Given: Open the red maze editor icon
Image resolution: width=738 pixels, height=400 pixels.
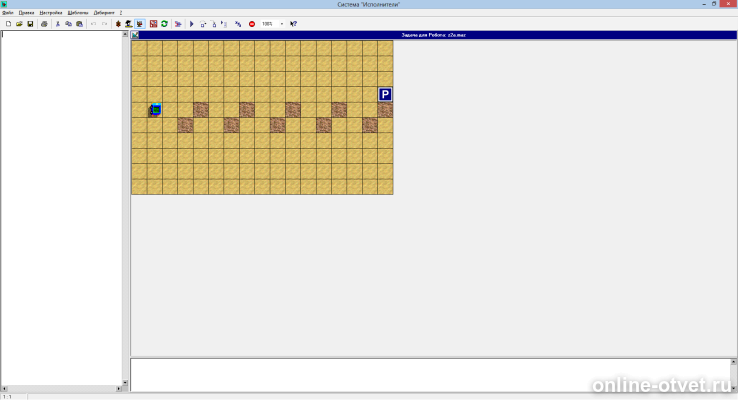Looking at the screenshot, I should tap(153, 24).
